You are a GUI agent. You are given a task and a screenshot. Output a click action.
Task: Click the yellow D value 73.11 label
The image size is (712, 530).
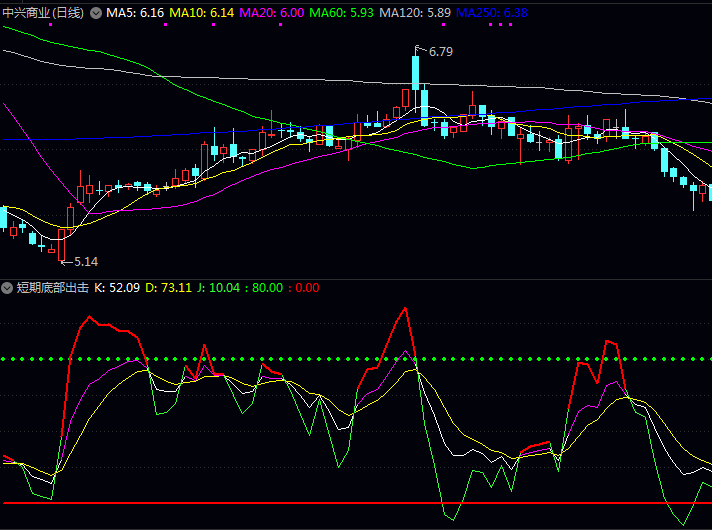tap(169, 288)
